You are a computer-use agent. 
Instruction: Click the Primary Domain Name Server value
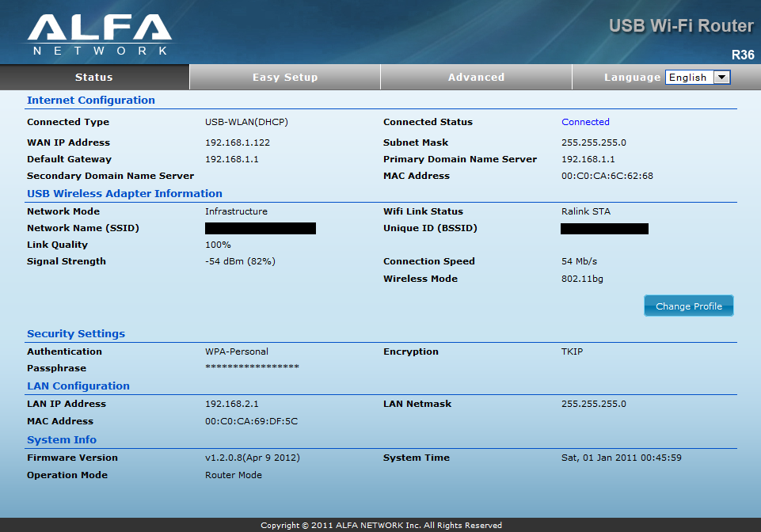click(588, 159)
